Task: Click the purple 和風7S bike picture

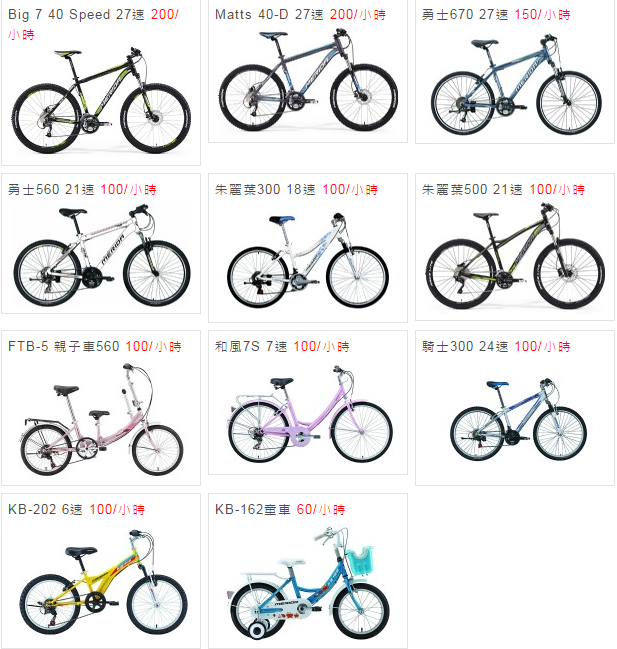Action: pyautogui.click(x=310, y=414)
